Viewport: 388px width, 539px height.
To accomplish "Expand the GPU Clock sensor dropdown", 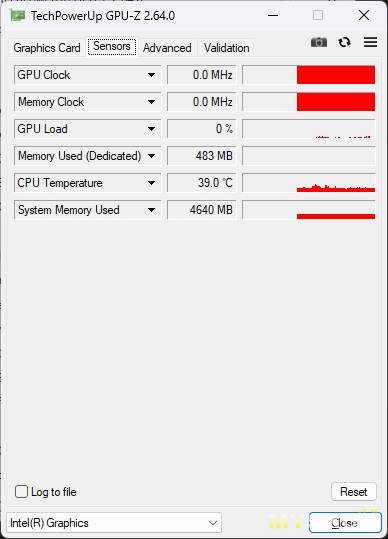I will (x=151, y=75).
